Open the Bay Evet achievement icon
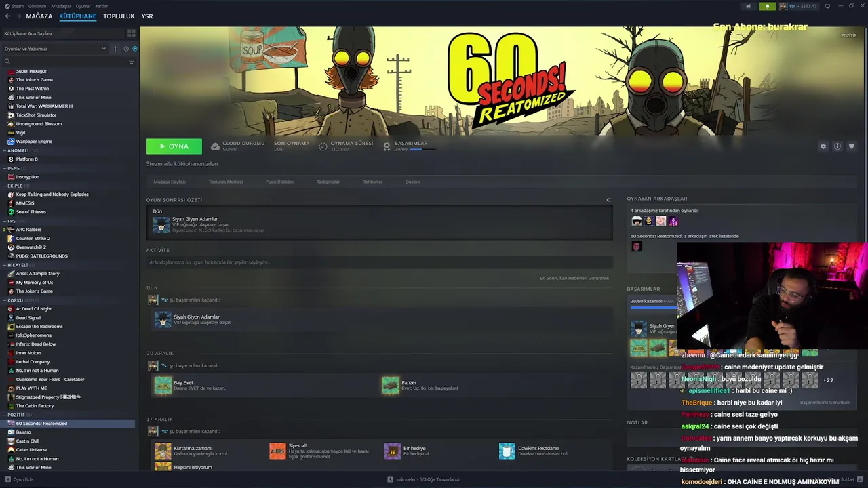Viewport: 868px width, 488px height. pyautogui.click(x=163, y=386)
